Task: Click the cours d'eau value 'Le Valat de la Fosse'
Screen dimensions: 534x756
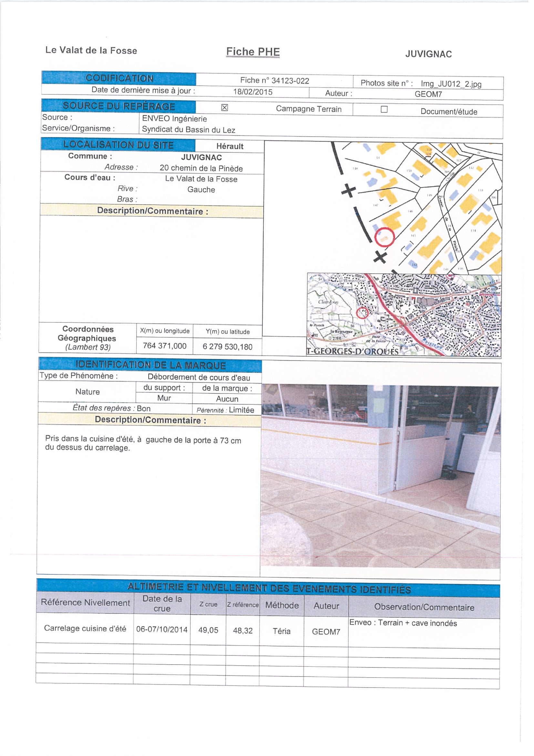Action: pos(201,179)
